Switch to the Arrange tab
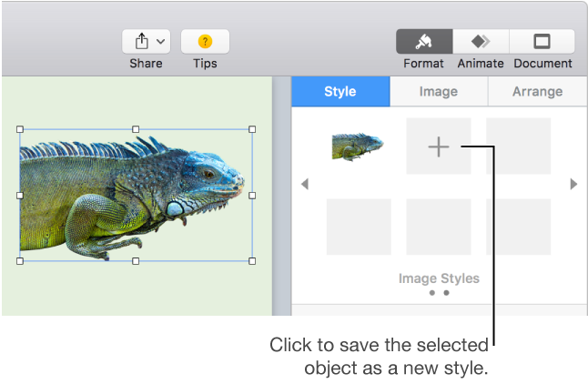588x384 pixels. [x=538, y=92]
